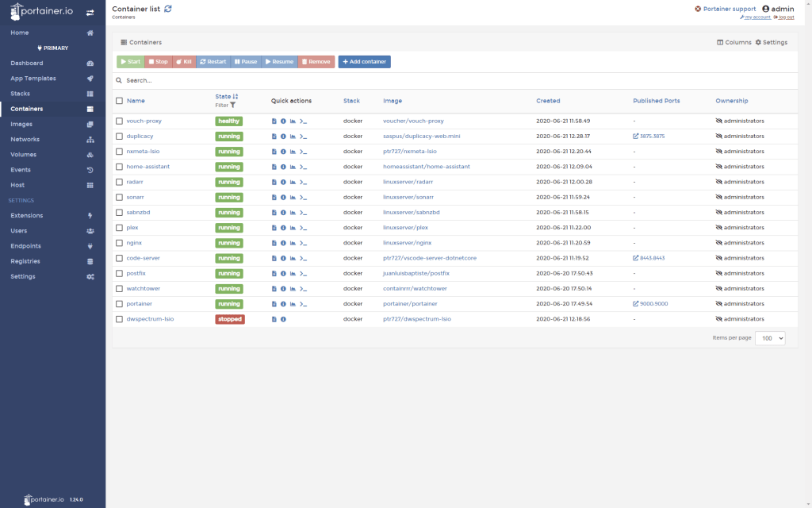Sort the table by Created column

[548, 101]
